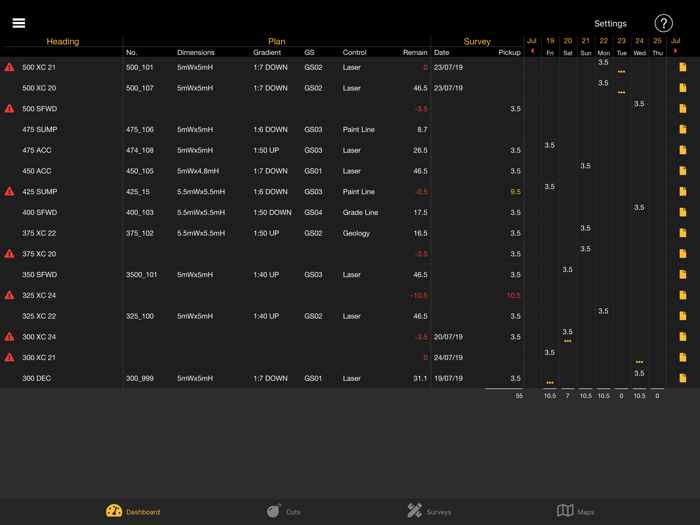
Task: Open document icon for 375 XC 22
Action: click(683, 233)
